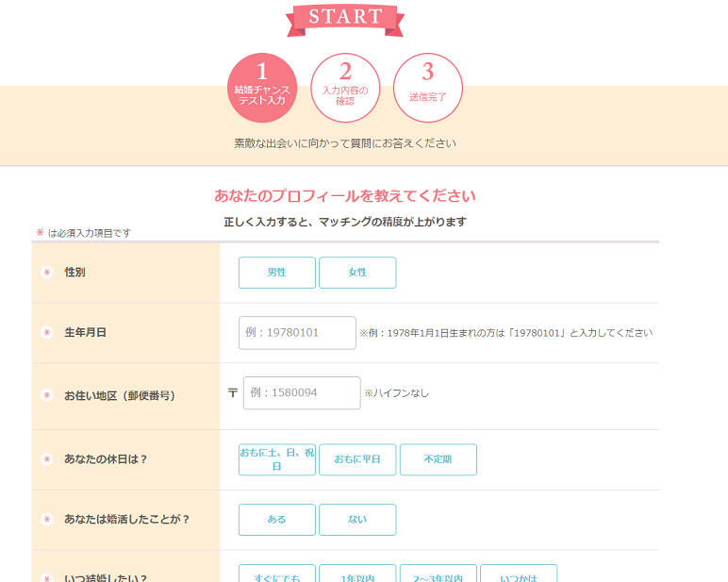The width and height of the screenshot is (728, 582).
Task: Select ない for 婚活 experience
Action: pos(357,520)
